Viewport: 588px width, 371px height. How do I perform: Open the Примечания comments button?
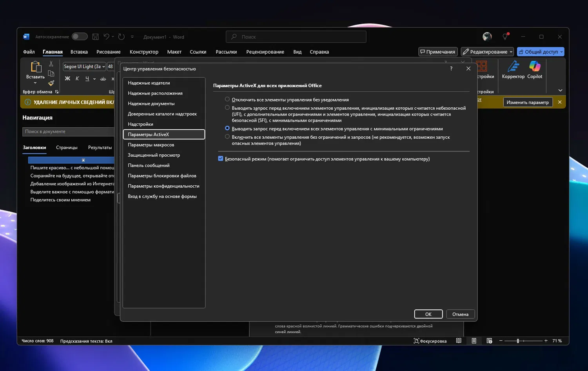(438, 52)
